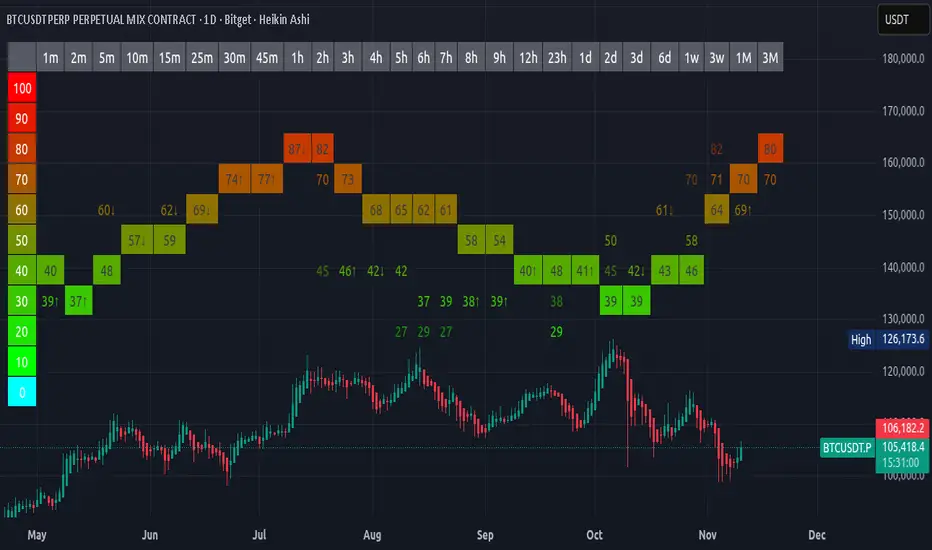Select the 25m timeframe header cell
This screenshot has width=932, height=550.
point(202,58)
